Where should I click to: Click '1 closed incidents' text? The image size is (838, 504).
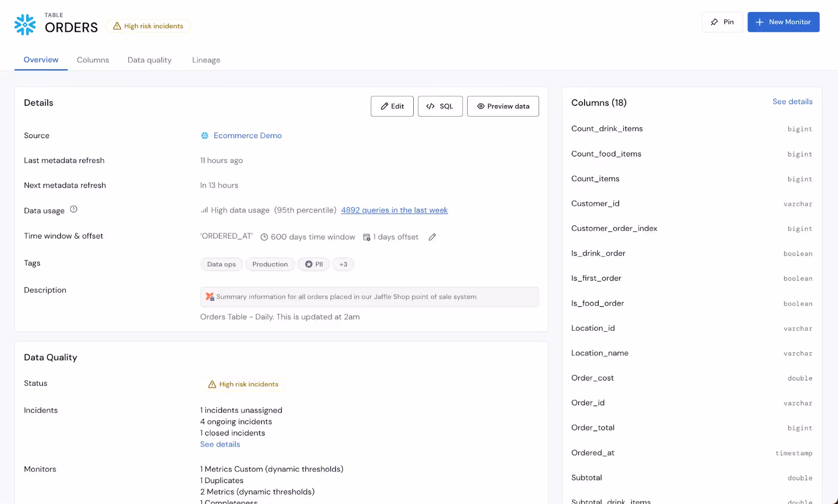click(233, 433)
